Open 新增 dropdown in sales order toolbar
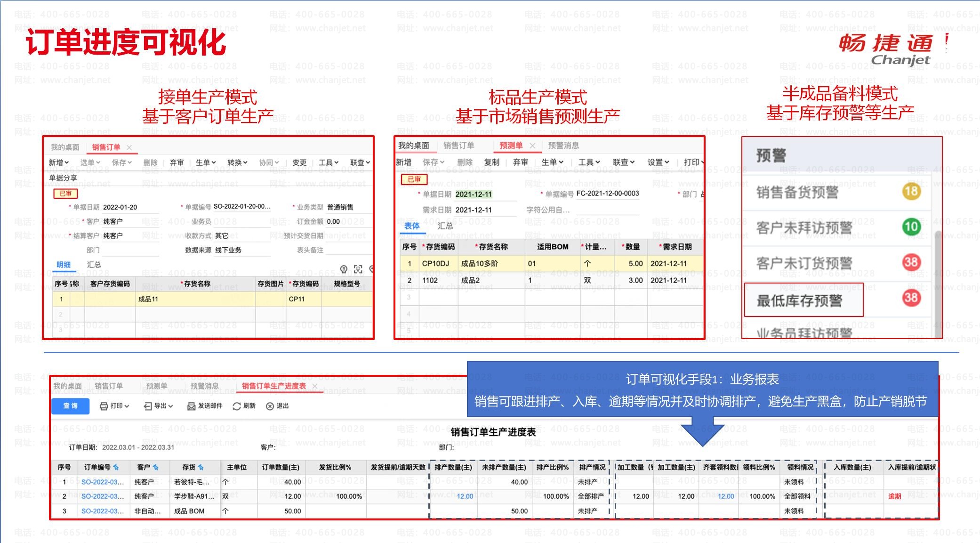980x543 pixels. pyautogui.click(x=59, y=162)
